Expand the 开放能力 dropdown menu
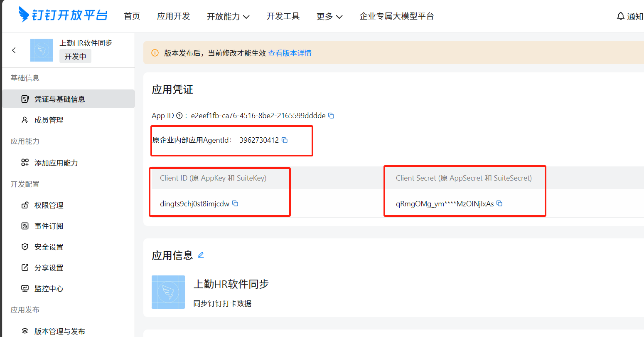The height and width of the screenshot is (337, 644). tap(229, 16)
